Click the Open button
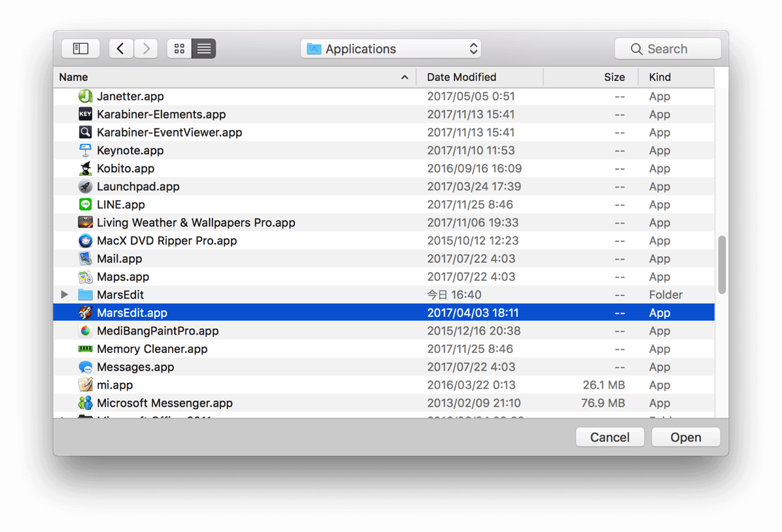Screen dimensions: 782x532 [686, 437]
